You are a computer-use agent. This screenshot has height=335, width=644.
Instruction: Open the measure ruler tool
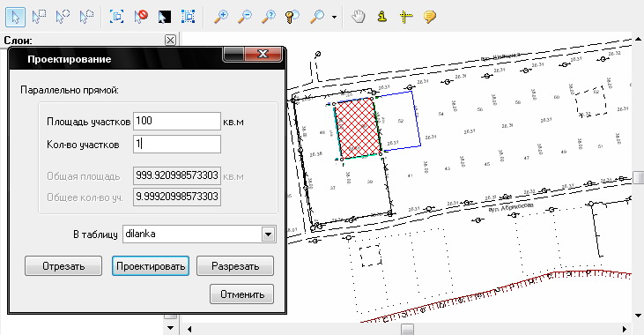click(x=406, y=17)
